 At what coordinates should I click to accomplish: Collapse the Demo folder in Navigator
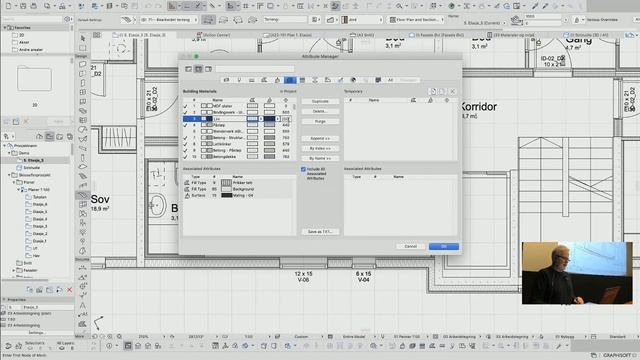pos(9,153)
